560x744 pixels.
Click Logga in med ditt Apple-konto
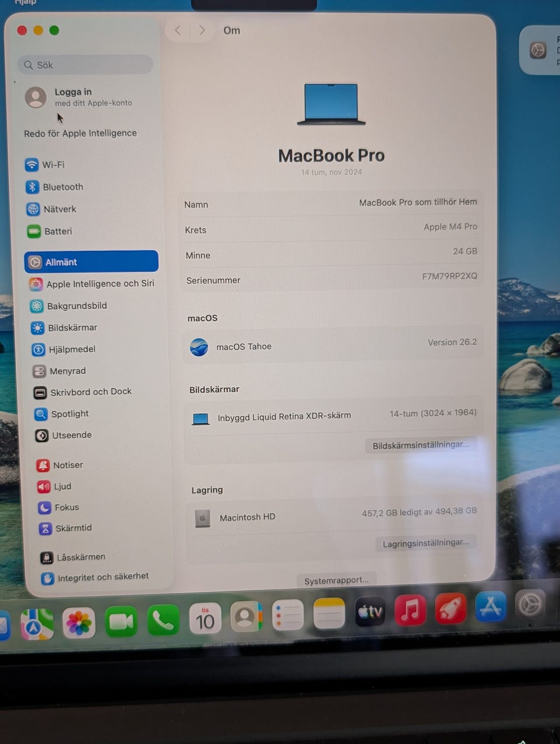pyautogui.click(x=79, y=97)
